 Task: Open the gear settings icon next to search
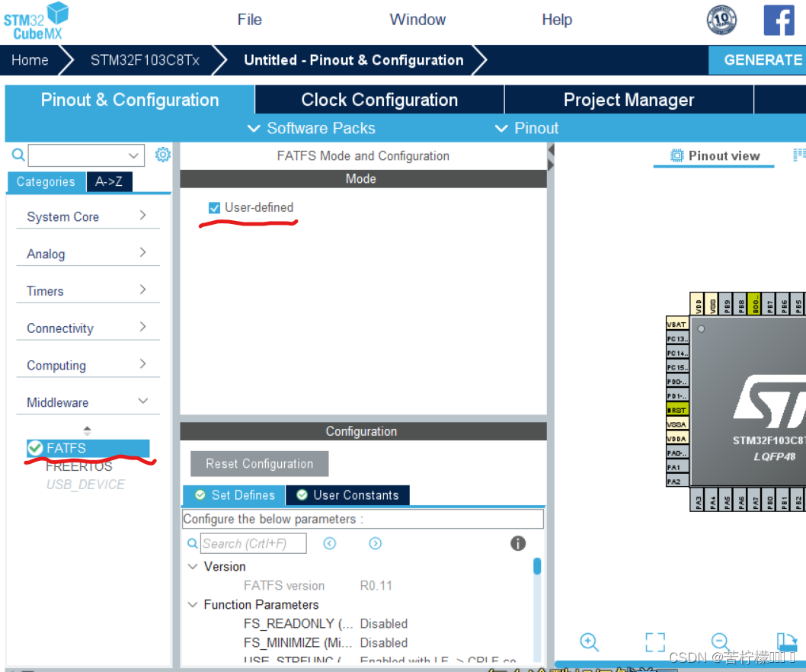(x=162, y=155)
